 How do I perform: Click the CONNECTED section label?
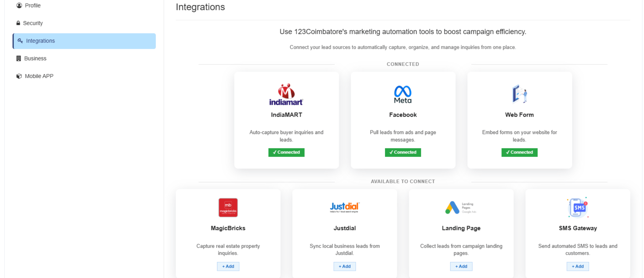pos(403,64)
